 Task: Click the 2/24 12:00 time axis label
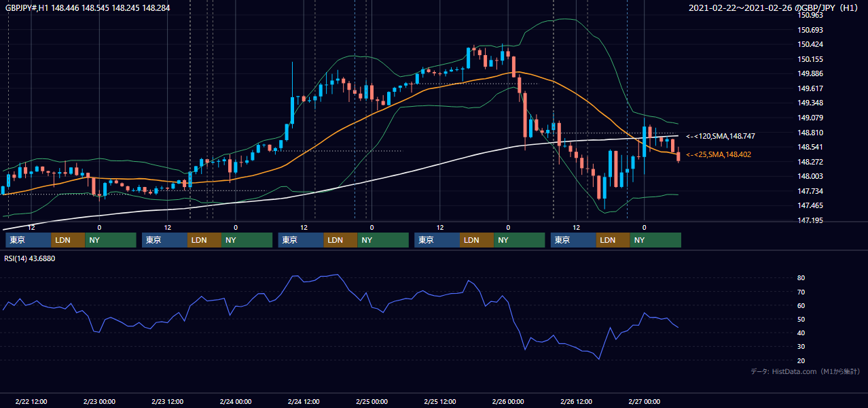(x=304, y=402)
